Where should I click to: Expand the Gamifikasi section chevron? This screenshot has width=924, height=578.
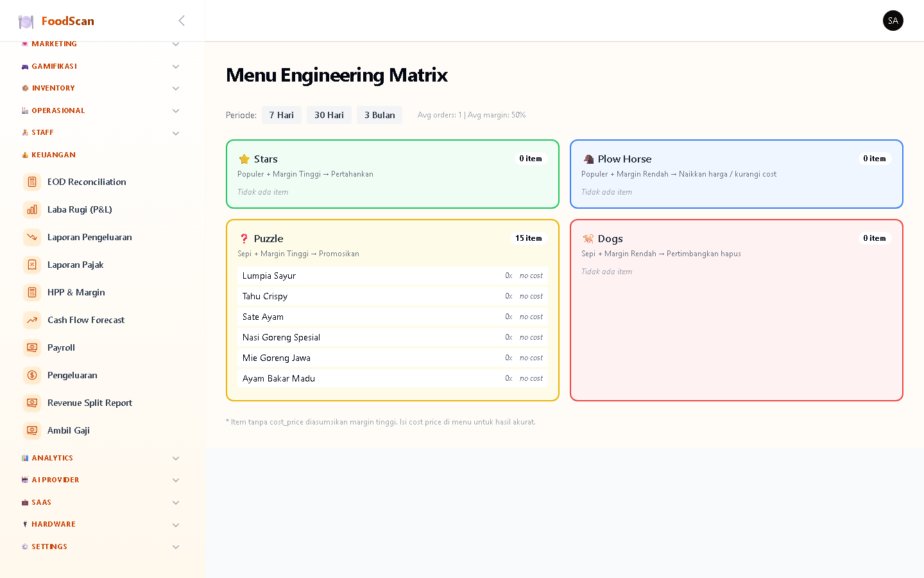(x=176, y=67)
